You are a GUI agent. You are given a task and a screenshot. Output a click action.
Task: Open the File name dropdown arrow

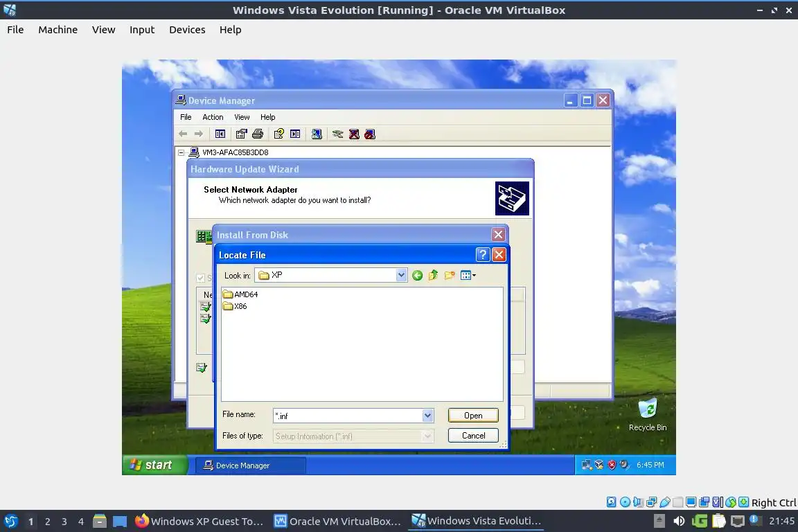pyautogui.click(x=427, y=416)
